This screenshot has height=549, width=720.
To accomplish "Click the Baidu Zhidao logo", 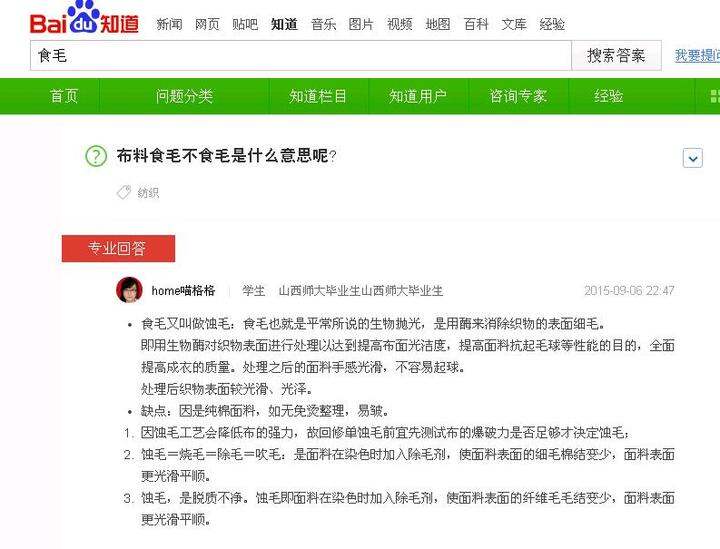I will [84, 18].
